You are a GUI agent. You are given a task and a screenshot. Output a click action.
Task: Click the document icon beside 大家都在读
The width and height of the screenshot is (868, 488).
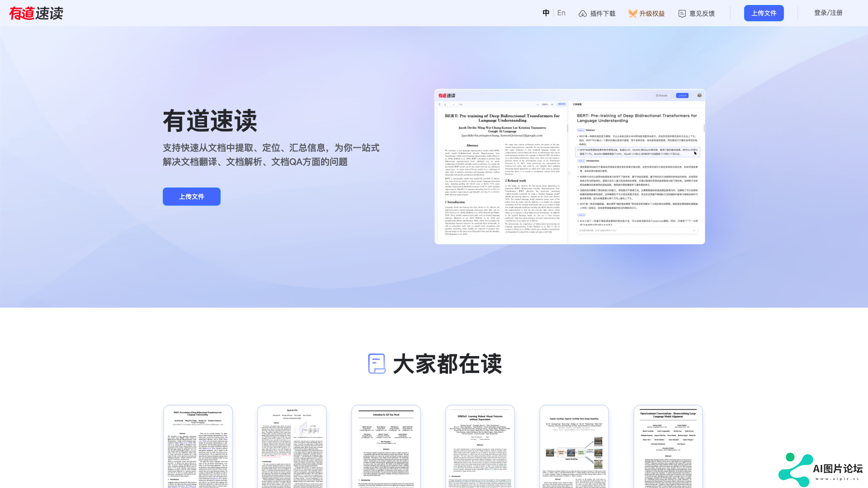tap(377, 364)
